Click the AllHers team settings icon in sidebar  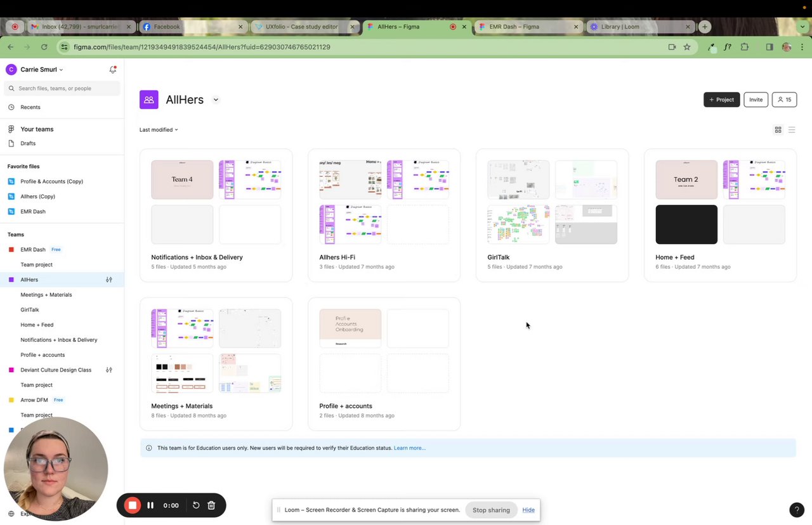(109, 280)
